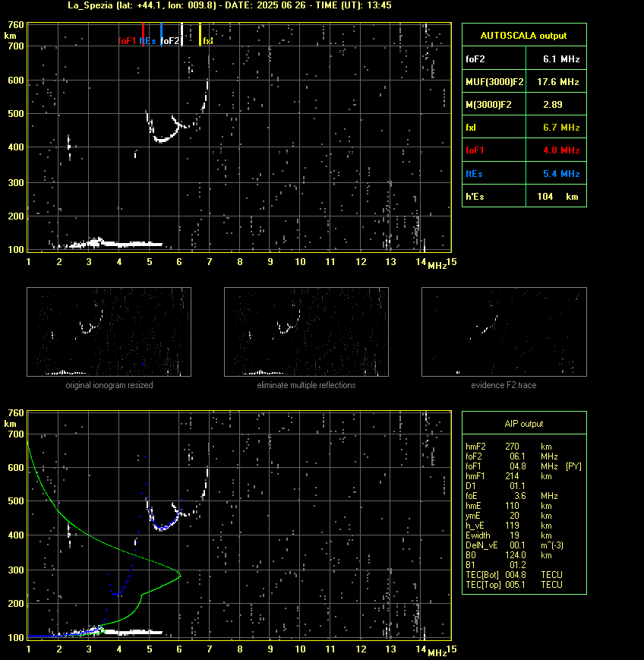
Task: Select the 'hmF2 270 km' row in AIP output
Action: [509, 446]
